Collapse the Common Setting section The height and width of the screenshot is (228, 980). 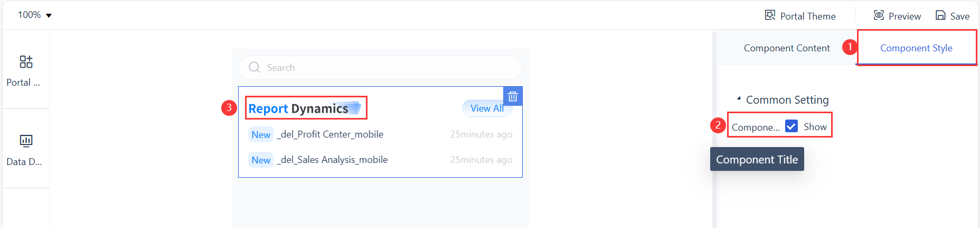tap(739, 99)
